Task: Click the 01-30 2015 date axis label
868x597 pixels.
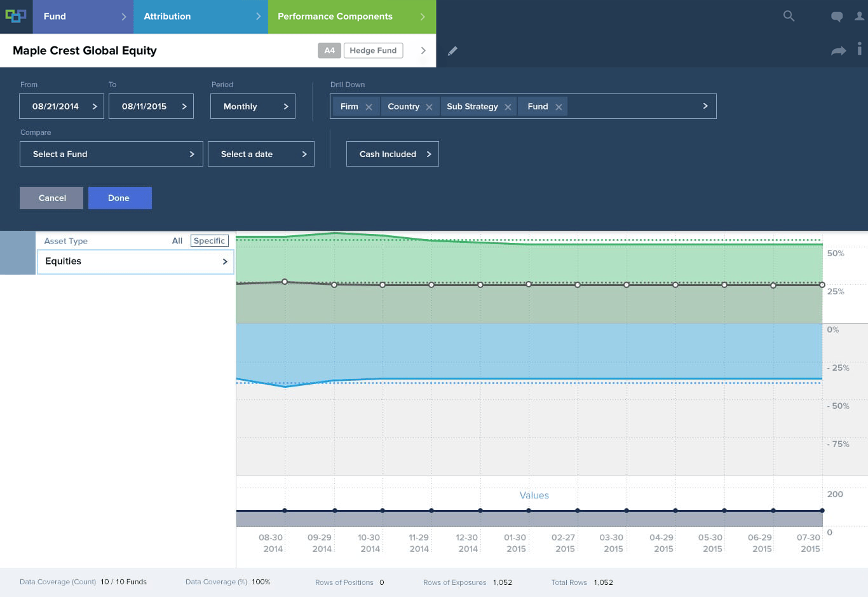Action: click(515, 543)
